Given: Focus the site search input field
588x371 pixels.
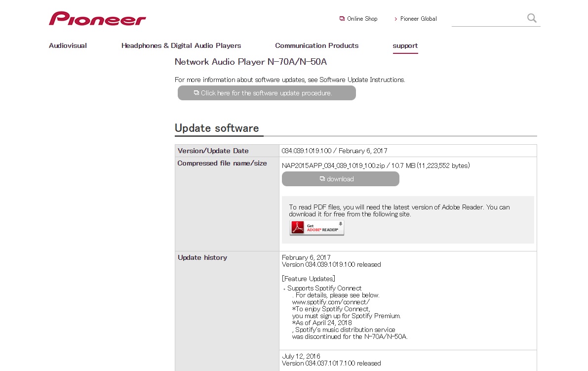Looking at the screenshot, I should 489,18.
